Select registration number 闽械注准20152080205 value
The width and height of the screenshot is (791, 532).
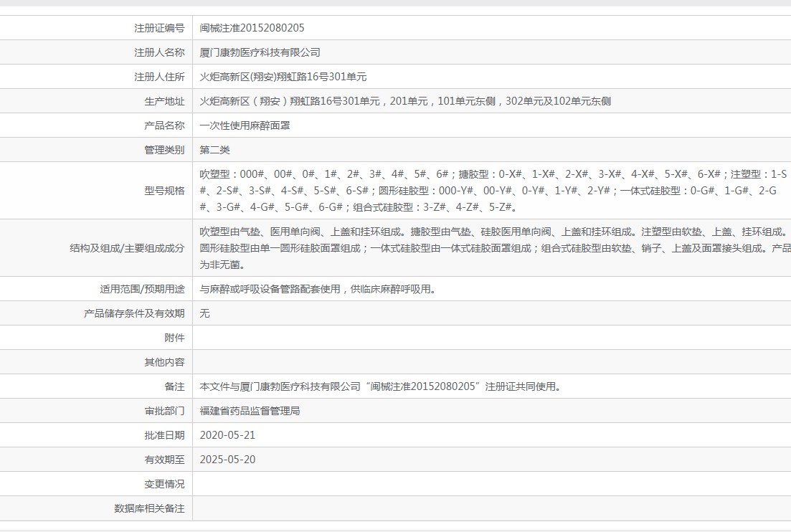tap(252, 28)
